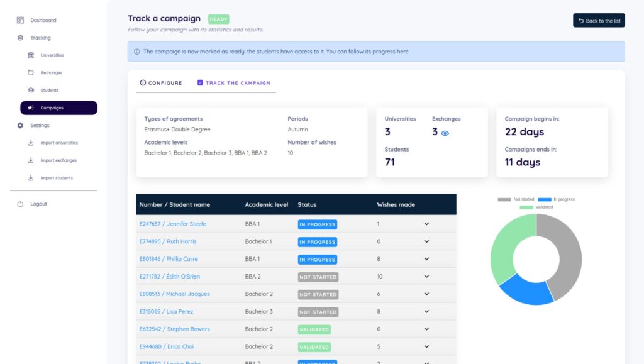Go to Universities in the sidebar

(52, 55)
